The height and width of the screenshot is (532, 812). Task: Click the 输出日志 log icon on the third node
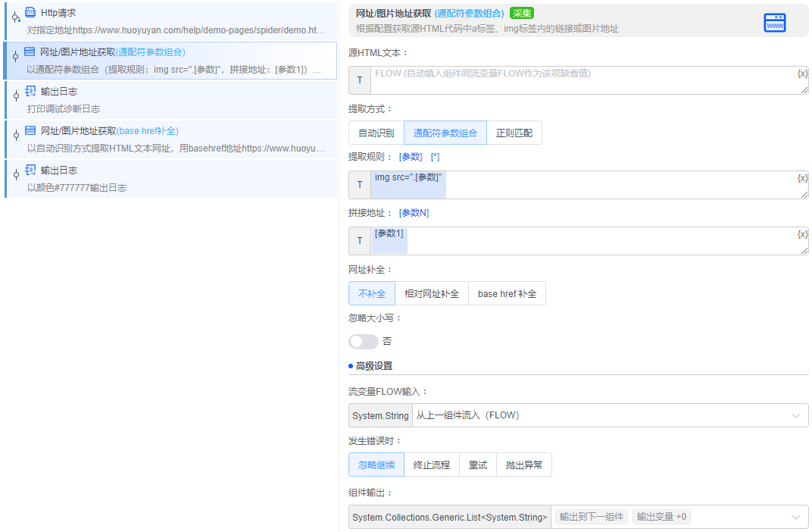pyautogui.click(x=30, y=90)
